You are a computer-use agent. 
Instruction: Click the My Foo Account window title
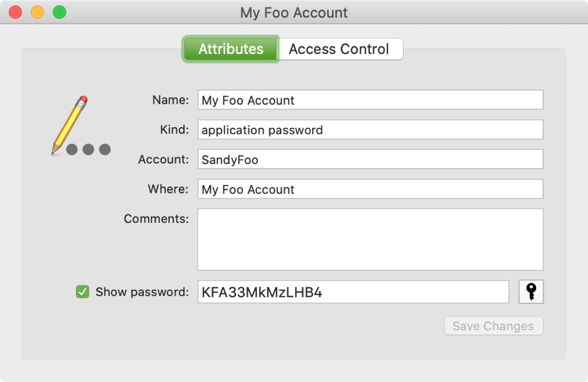click(294, 12)
